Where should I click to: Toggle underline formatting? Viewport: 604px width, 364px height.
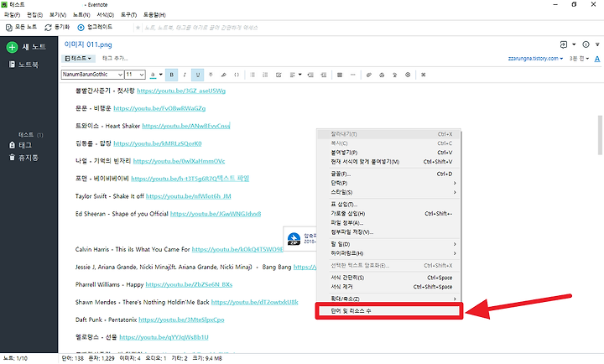point(198,75)
